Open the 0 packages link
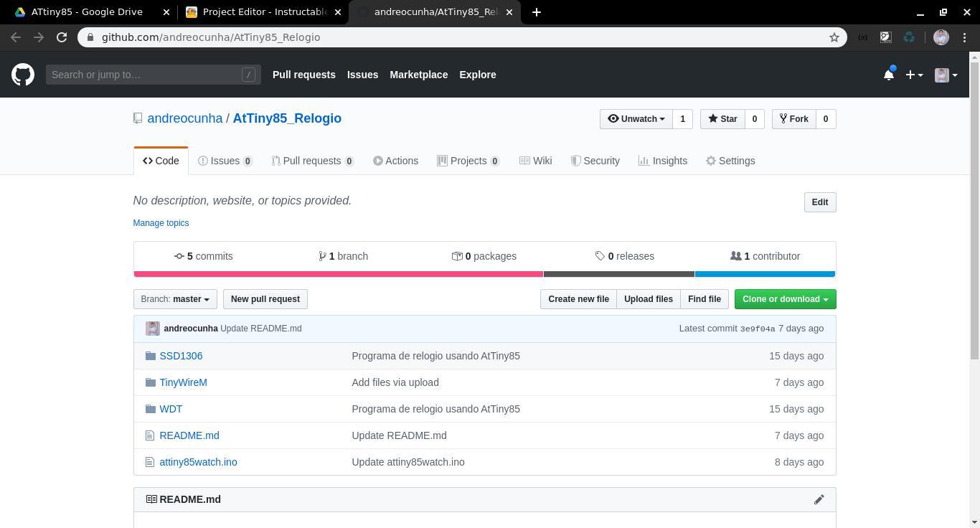 (484, 256)
